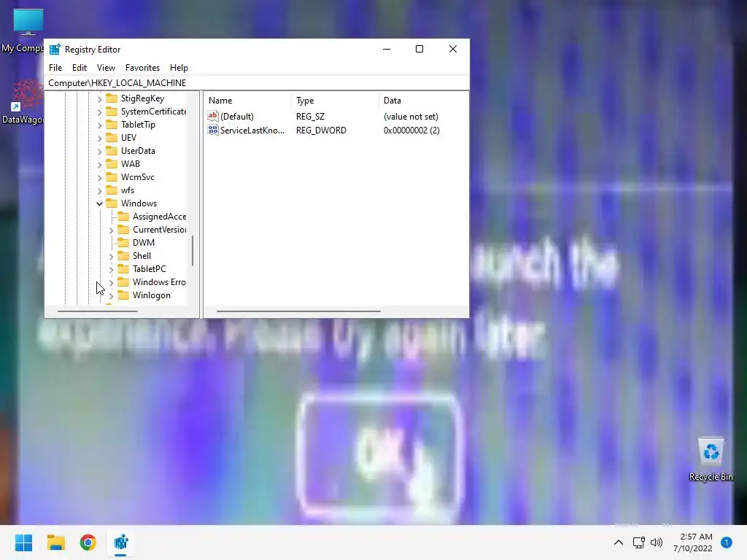This screenshot has width=747, height=560.
Task: Select the ServiceLastKno... value name
Action: tap(252, 130)
